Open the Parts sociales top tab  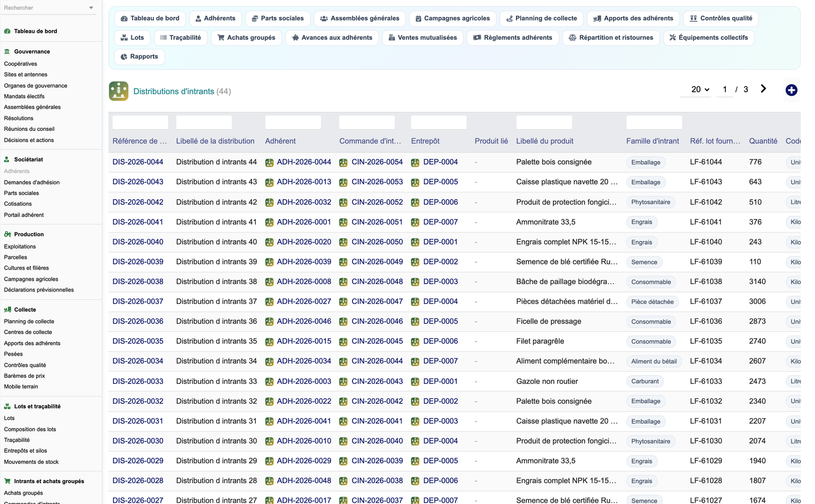click(277, 19)
